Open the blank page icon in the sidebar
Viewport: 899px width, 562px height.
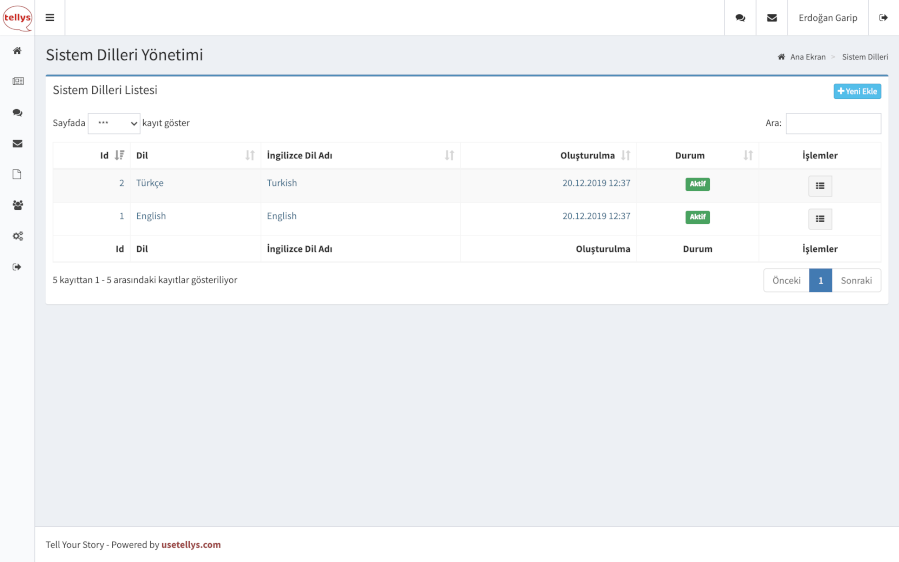17,174
